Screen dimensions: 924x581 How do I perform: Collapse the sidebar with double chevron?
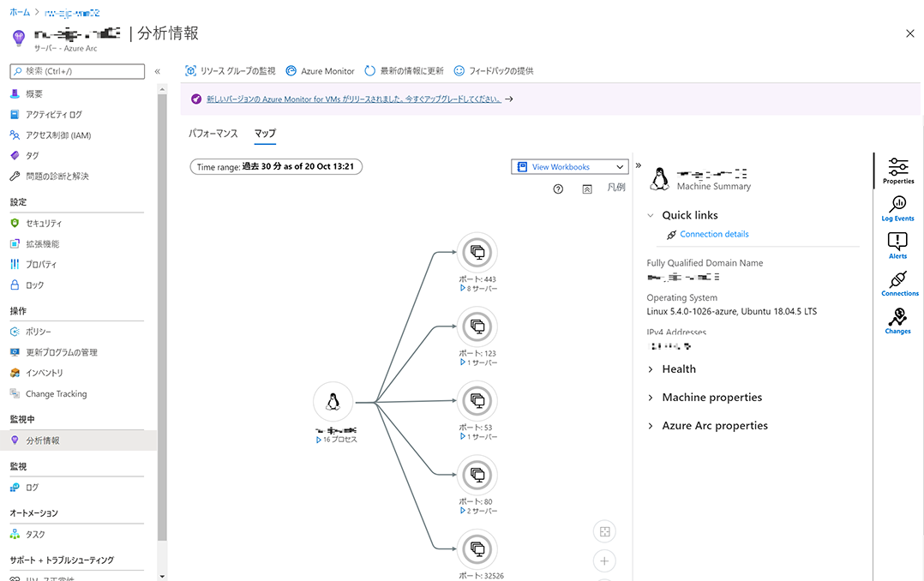pos(158,71)
